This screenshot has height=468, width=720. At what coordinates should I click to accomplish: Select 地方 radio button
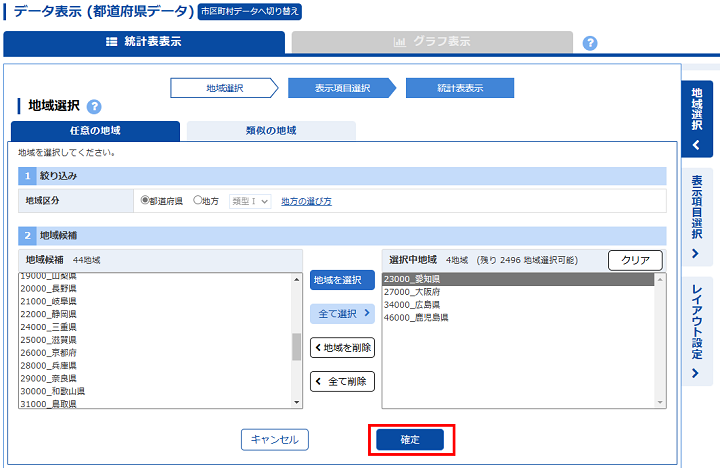tap(197, 200)
